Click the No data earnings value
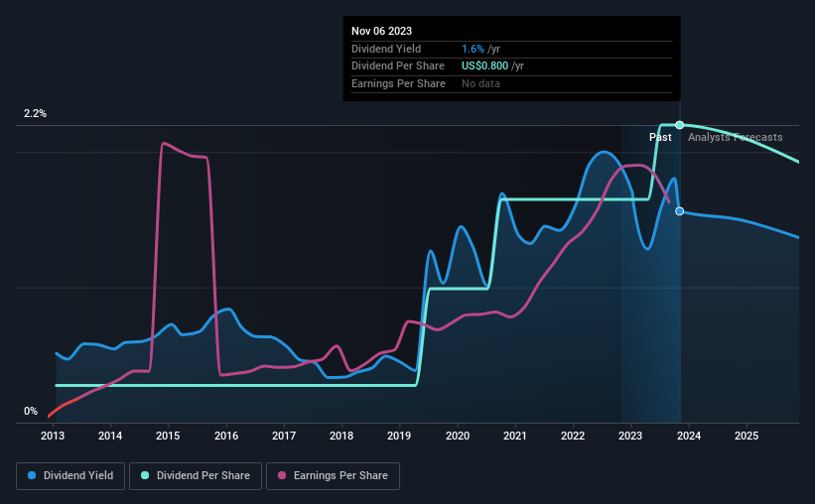Viewport: 815px width, 504px height. pos(480,83)
